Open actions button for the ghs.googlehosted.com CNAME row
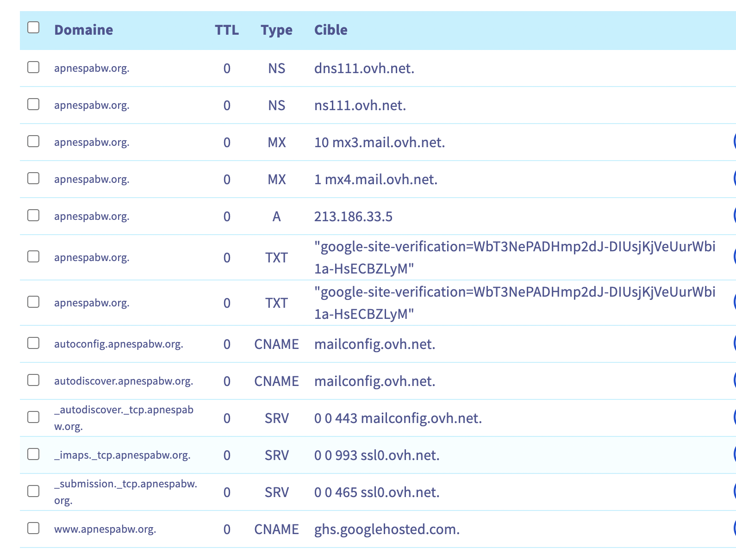The height and width of the screenshot is (560, 736). [734, 529]
